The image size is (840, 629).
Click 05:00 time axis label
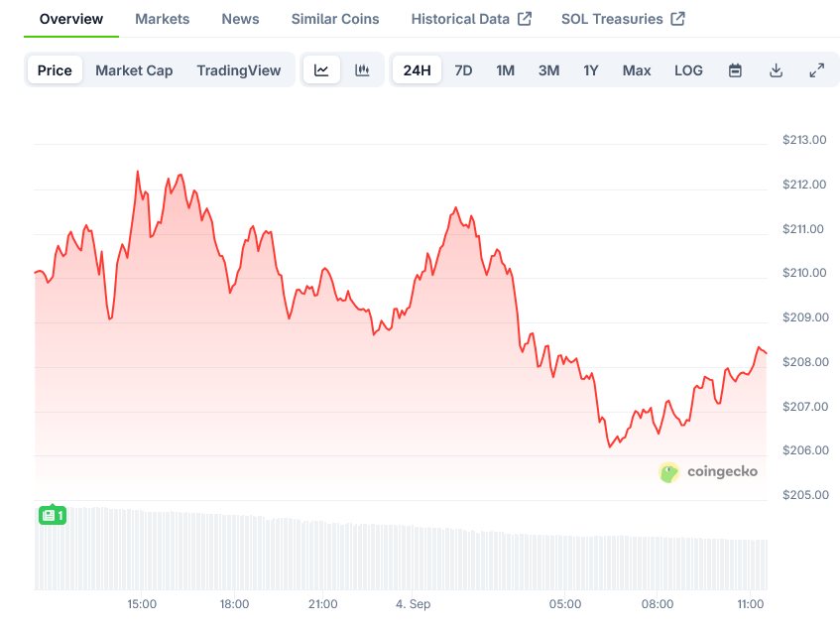pyautogui.click(x=565, y=604)
